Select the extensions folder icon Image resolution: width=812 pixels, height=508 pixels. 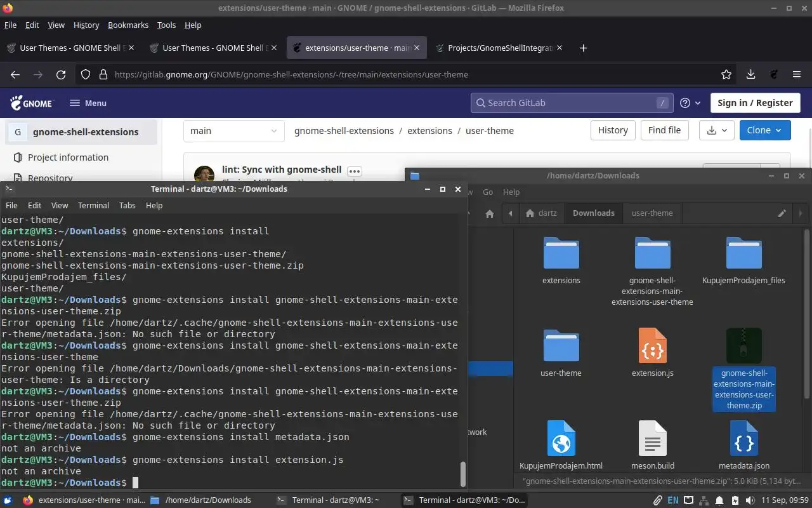(561, 253)
